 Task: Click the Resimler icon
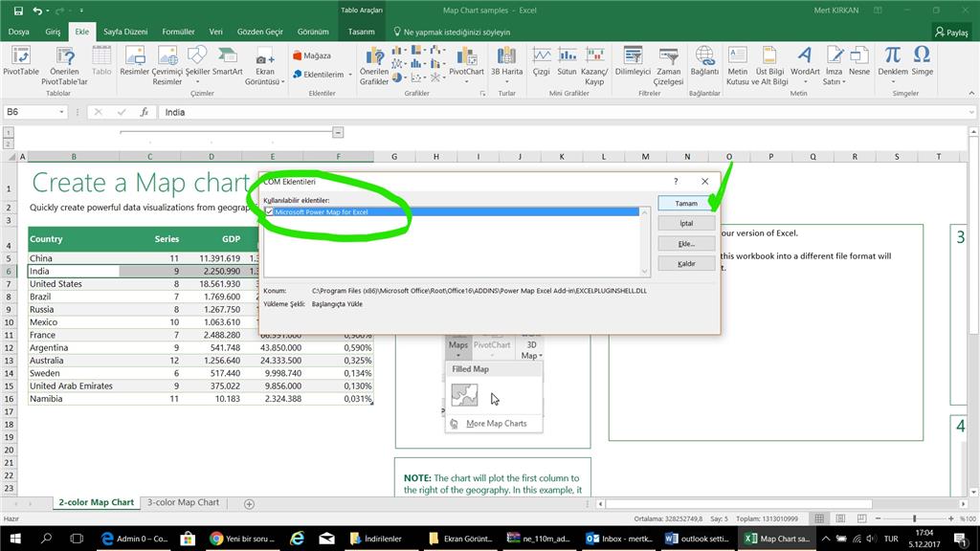coord(134,61)
